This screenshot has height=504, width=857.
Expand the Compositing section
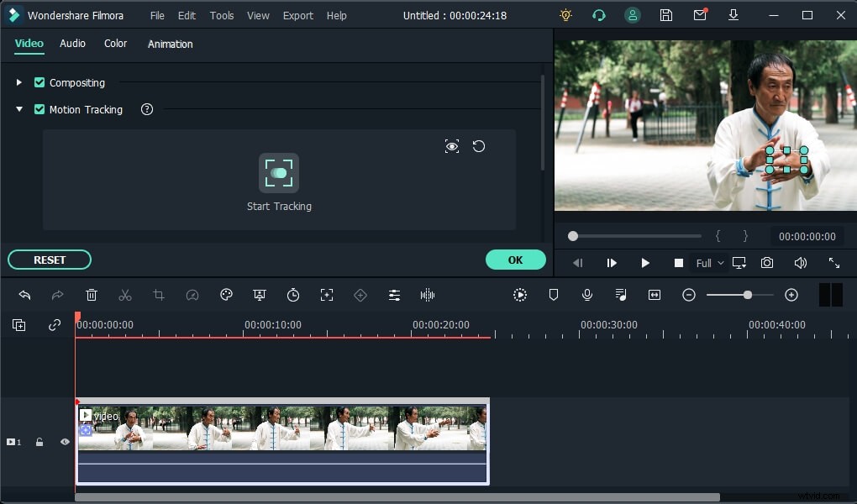pos(19,82)
